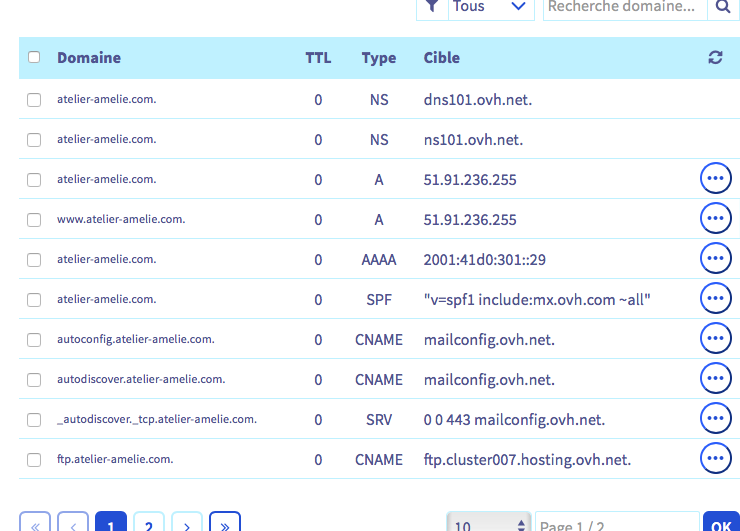Open actions menu for the SRV record
The image size is (740, 531).
(x=715, y=419)
